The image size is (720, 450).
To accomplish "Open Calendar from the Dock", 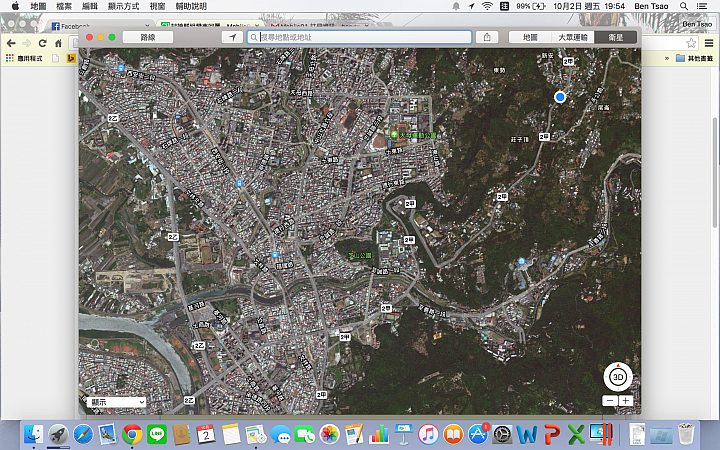I will coord(206,434).
